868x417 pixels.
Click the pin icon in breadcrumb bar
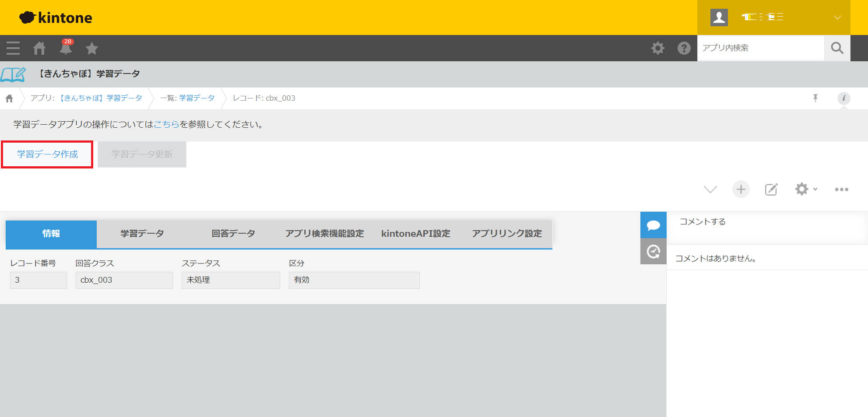815,98
